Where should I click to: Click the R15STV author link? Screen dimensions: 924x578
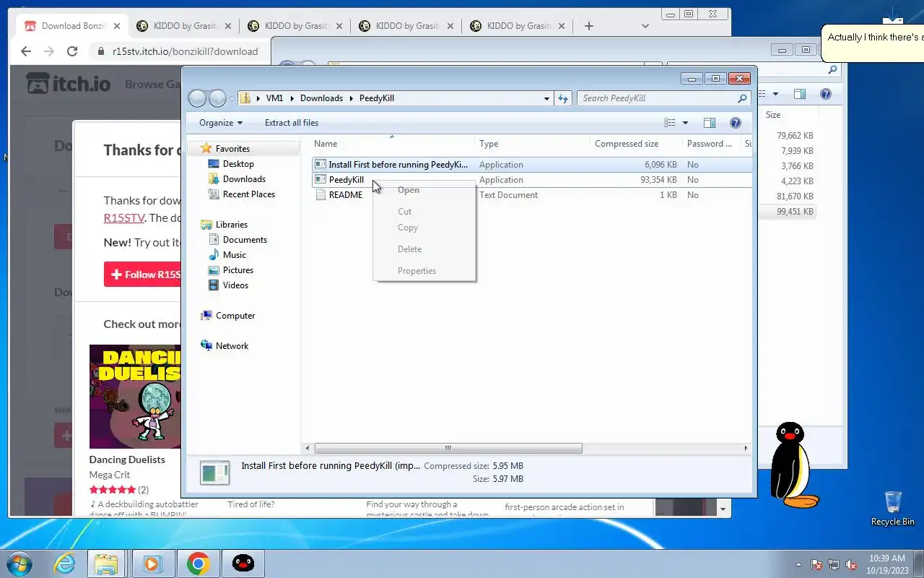click(x=124, y=217)
